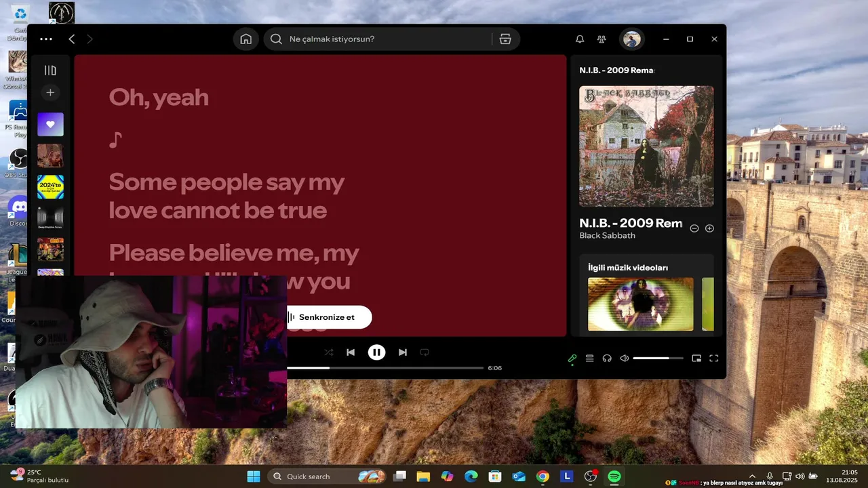Click 'N.I.B. - 2009 Rema' panel header
The image size is (868, 488).
coord(616,70)
